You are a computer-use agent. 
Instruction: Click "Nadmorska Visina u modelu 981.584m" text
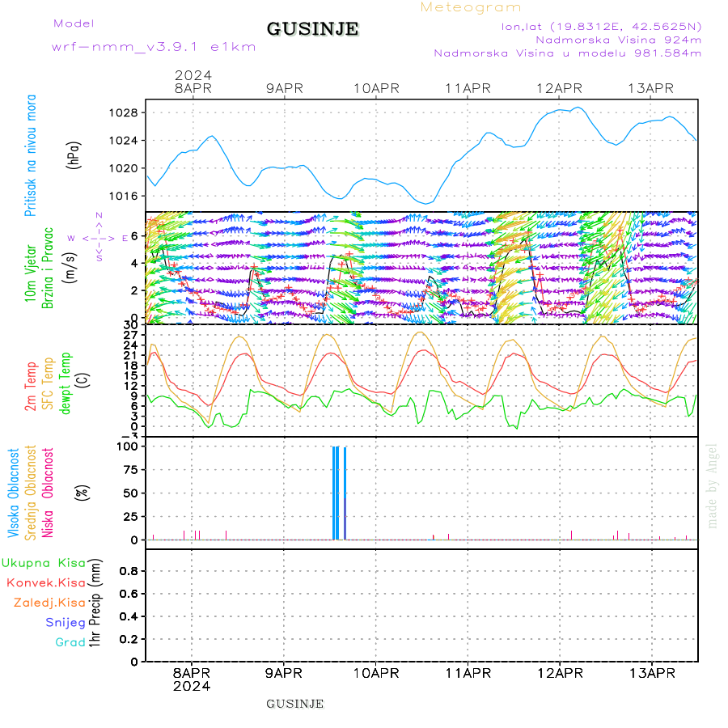point(567,53)
